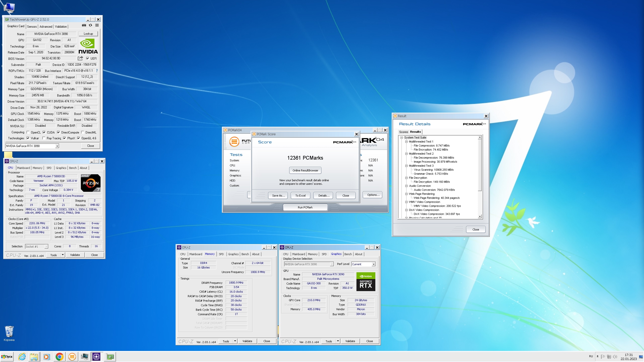Viewport: 644px width, 362px height.
Task: Click the Ryzen 7 logo in CPU-Z
Action: click(x=91, y=183)
